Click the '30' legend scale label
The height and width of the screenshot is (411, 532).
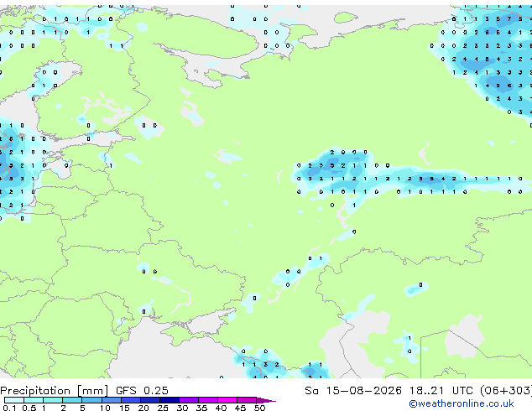[x=182, y=408]
